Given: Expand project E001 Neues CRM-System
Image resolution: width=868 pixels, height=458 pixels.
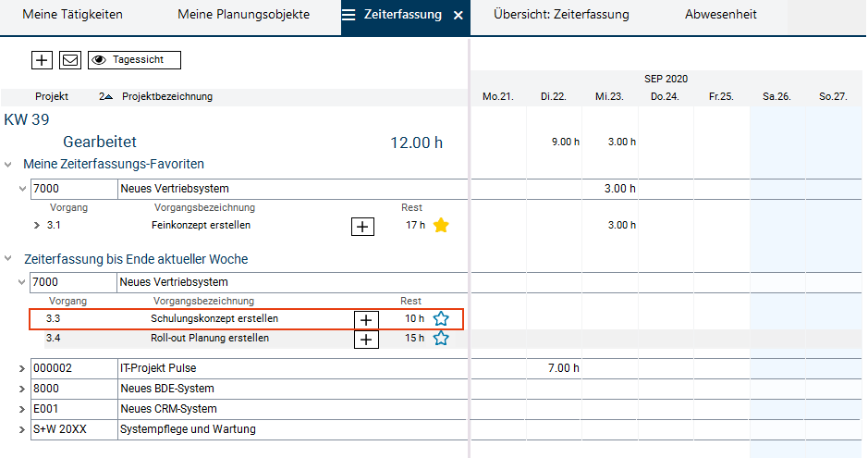Looking at the screenshot, I should 21,409.
